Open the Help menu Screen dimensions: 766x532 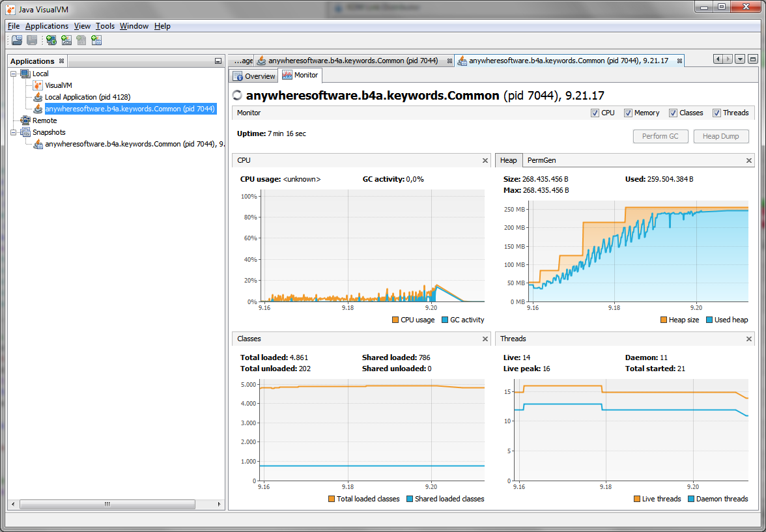pos(162,26)
